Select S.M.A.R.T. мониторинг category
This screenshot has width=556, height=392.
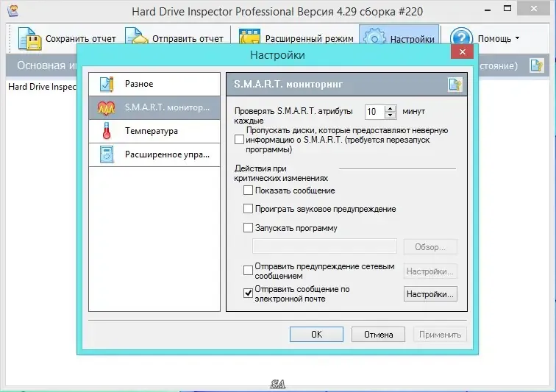tap(154, 107)
